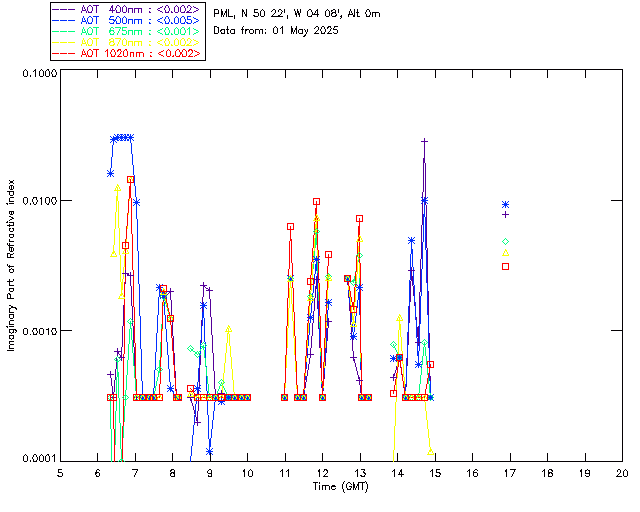Viewport: 640px width, 512px height.
Task: Click the x-axis tick label 10
Action: [247, 473]
